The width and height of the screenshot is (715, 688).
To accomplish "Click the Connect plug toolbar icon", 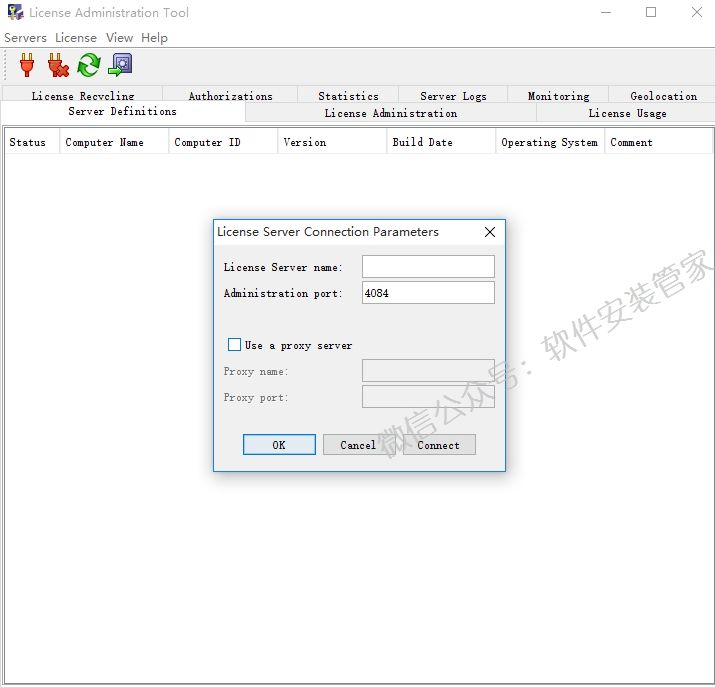I will 27,66.
